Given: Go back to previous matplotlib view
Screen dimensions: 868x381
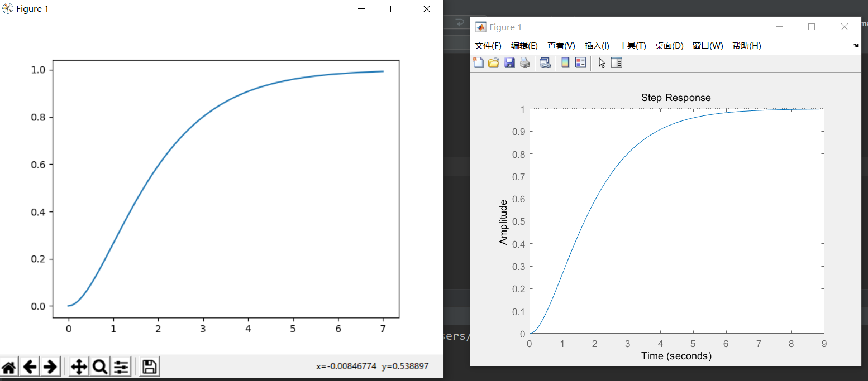Looking at the screenshot, I should (x=30, y=366).
